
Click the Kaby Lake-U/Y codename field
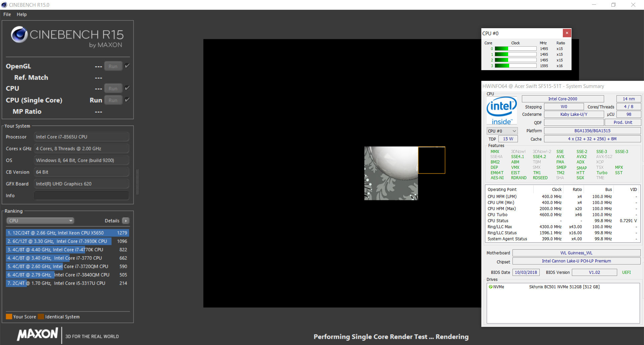(574, 114)
